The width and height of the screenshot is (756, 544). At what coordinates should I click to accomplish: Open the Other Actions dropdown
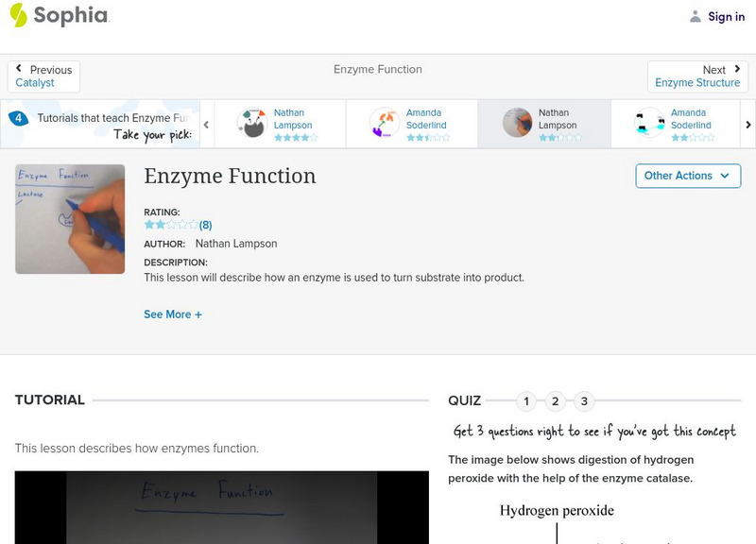point(687,176)
